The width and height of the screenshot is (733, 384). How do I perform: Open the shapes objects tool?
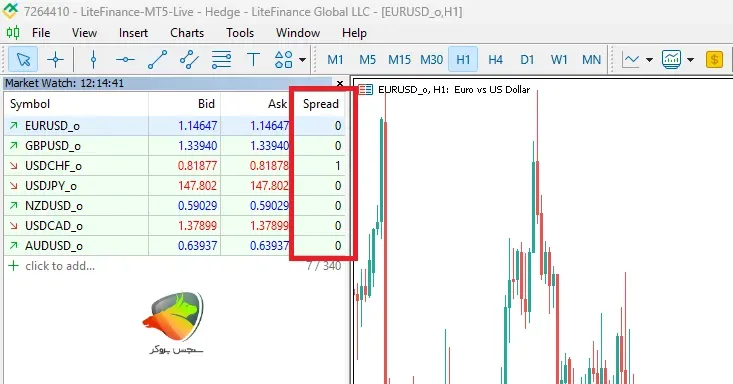[x=284, y=59]
